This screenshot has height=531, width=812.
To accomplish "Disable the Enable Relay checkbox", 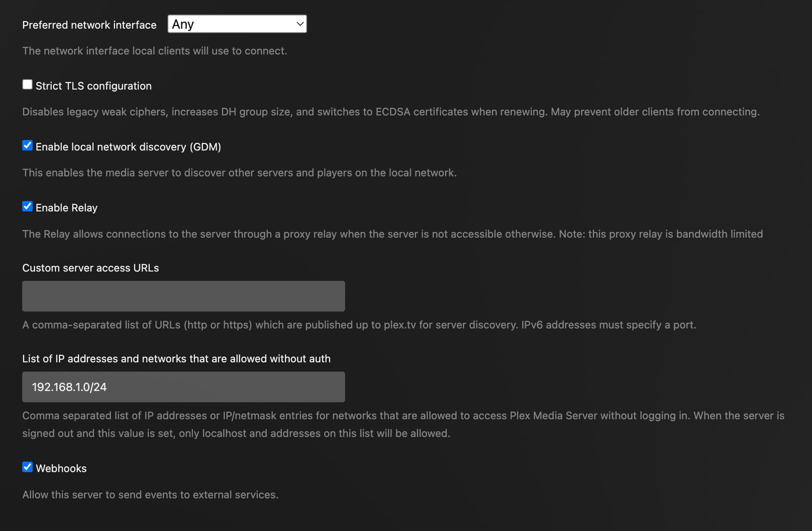I will tap(27, 206).
